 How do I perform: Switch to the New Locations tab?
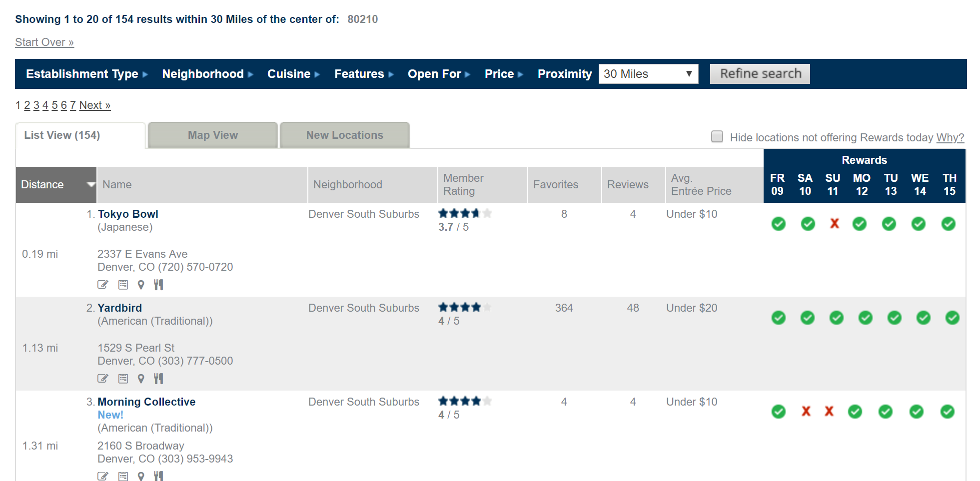pyautogui.click(x=344, y=135)
